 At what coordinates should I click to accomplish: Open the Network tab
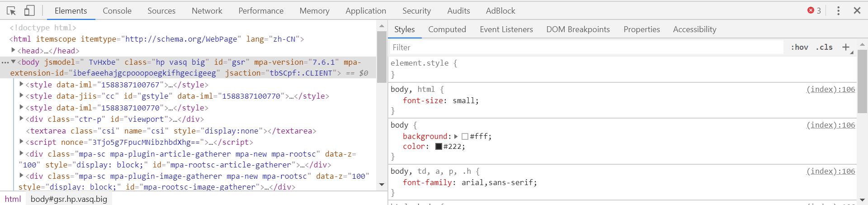[207, 11]
